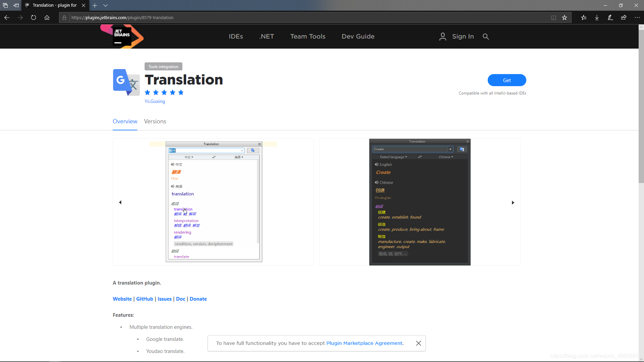Screen dimensions: 644x362
Task: Open the dark theme screenshot thumbnail
Action: (x=420, y=202)
